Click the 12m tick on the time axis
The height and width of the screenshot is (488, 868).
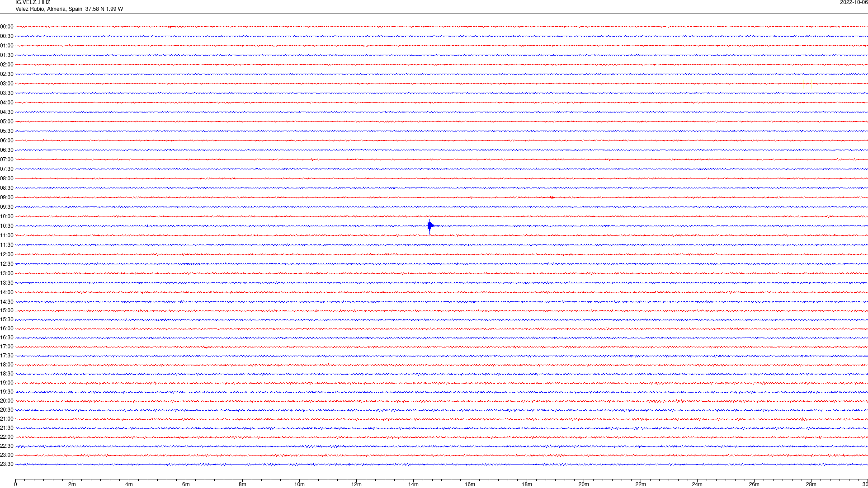coord(356,484)
